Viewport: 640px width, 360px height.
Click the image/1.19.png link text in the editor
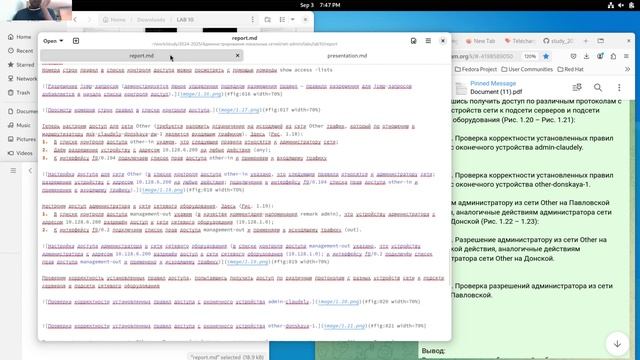click(248, 262)
